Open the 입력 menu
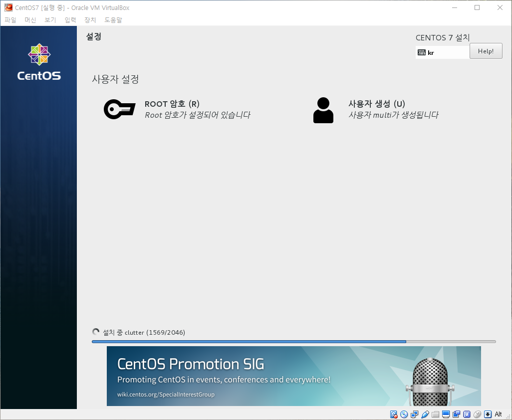The image size is (512, 420). [x=70, y=20]
